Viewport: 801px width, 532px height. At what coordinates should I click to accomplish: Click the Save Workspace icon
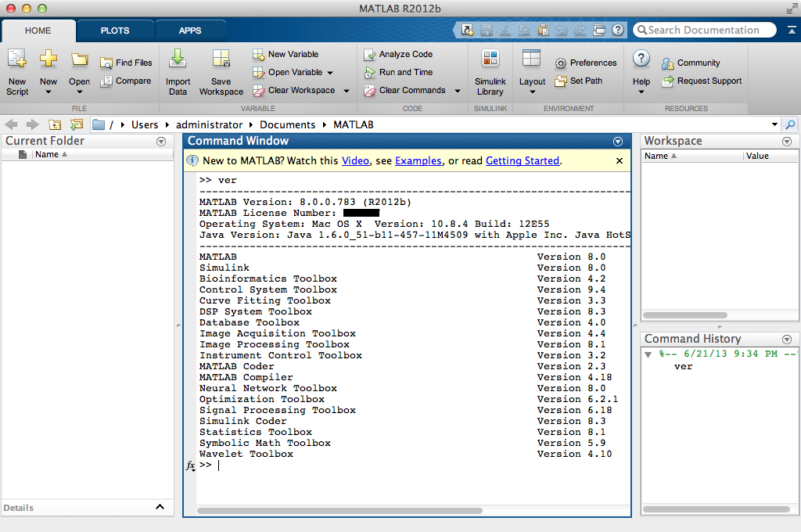click(x=221, y=59)
